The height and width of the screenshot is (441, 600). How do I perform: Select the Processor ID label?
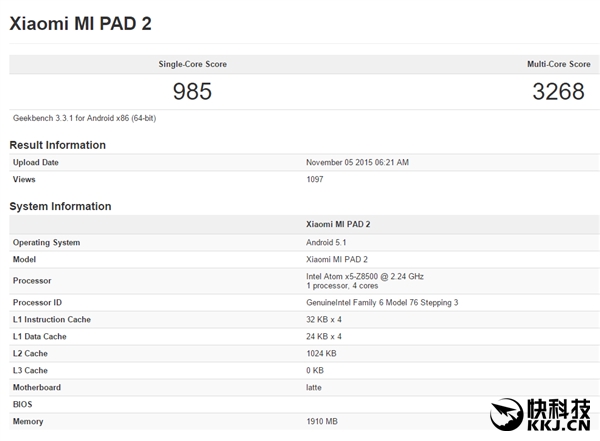[37, 302]
